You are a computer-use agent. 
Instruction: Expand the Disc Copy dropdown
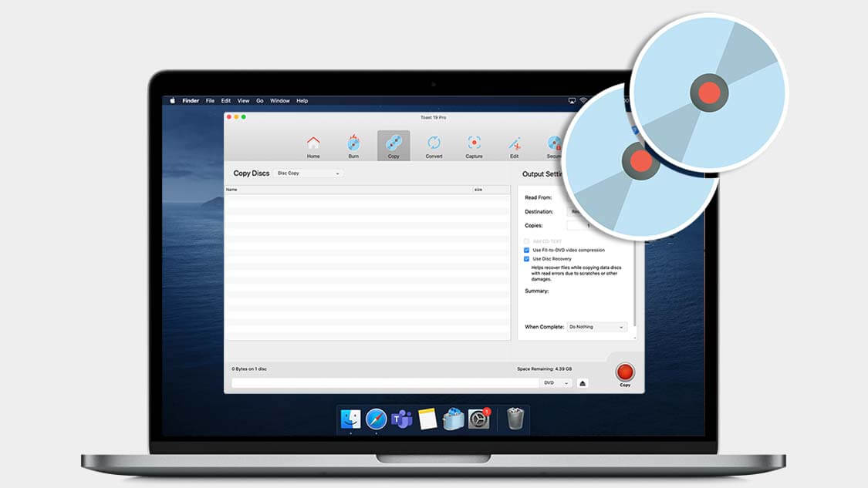[308, 173]
